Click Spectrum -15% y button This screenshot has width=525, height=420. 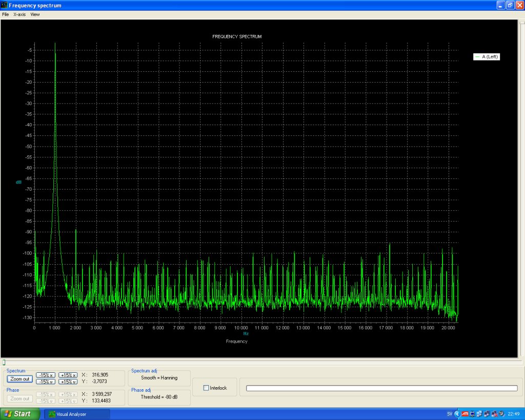[46, 382]
